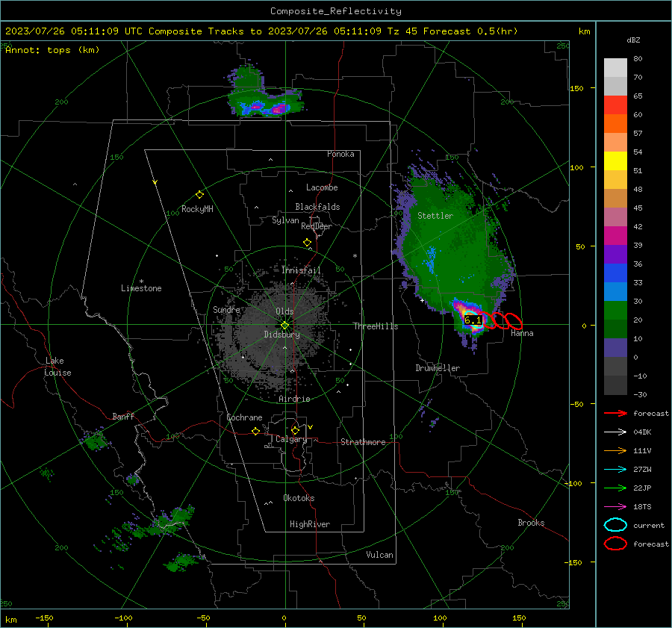Click the cyan current ellipse legend icon
The width and height of the screenshot is (672, 628).
click(615, 525)
